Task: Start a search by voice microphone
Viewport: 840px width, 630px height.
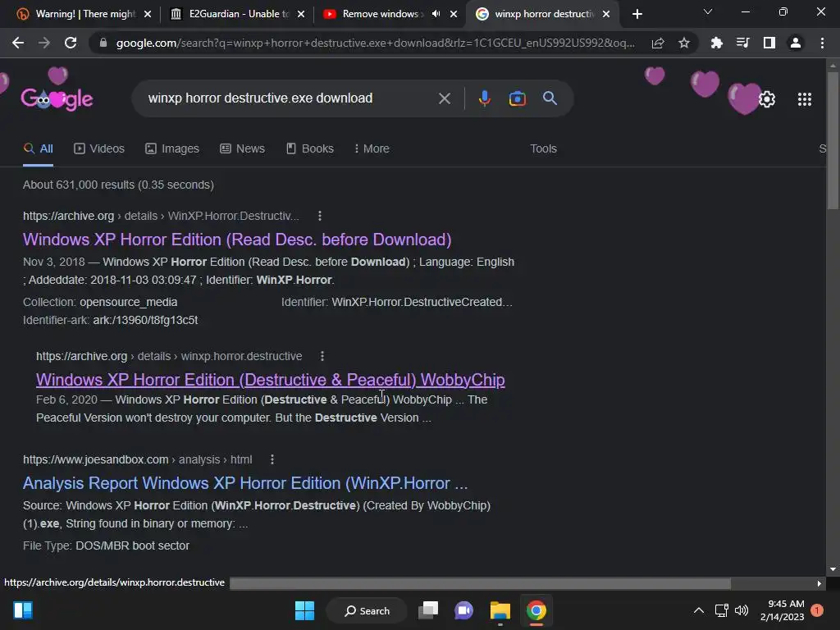Action: (x=484, y=98)
